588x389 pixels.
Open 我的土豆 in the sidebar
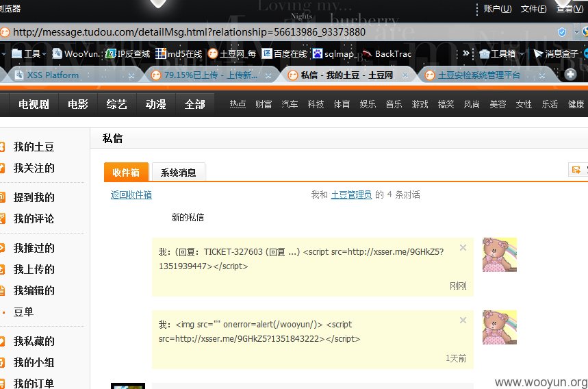click(x=34, y=147)
